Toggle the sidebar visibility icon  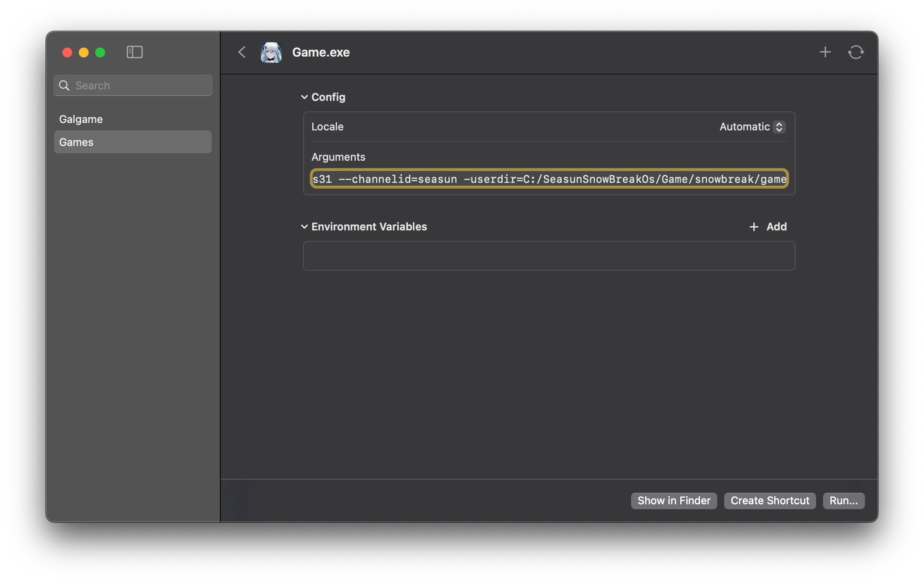tap(134, 52)
